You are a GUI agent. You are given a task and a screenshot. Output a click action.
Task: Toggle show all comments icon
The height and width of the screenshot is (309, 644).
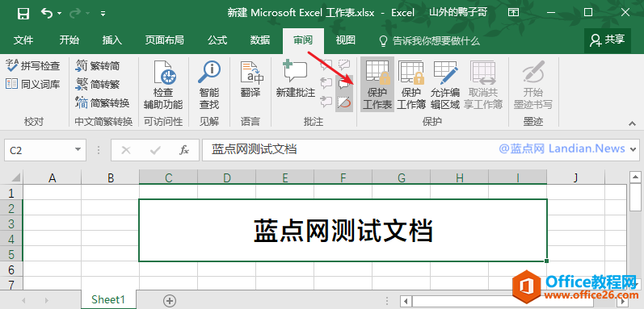(x=344, y=83)
